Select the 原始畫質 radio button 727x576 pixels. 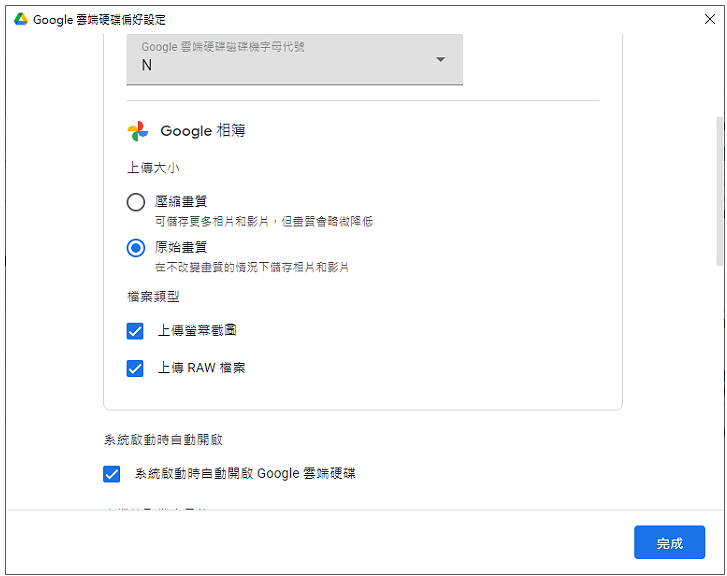pos(136,248)
